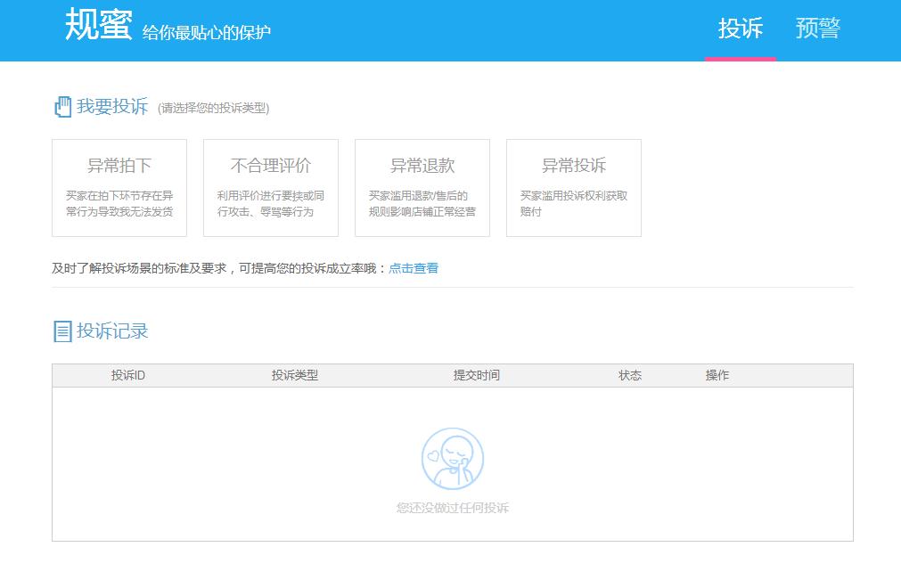This screenshot has width=901, height=588.
Task: Click the 状态 column header
Action: coord(631,375)
